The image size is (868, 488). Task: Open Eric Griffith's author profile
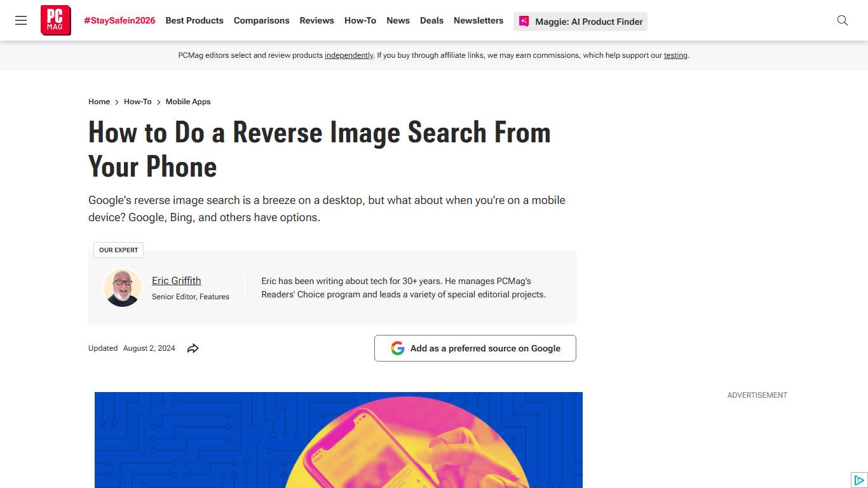tap(176, 280)
